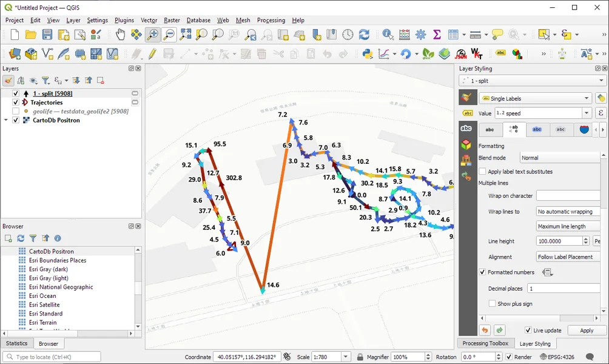Select the Identify Features tool
609x364 pixels.
388,35
